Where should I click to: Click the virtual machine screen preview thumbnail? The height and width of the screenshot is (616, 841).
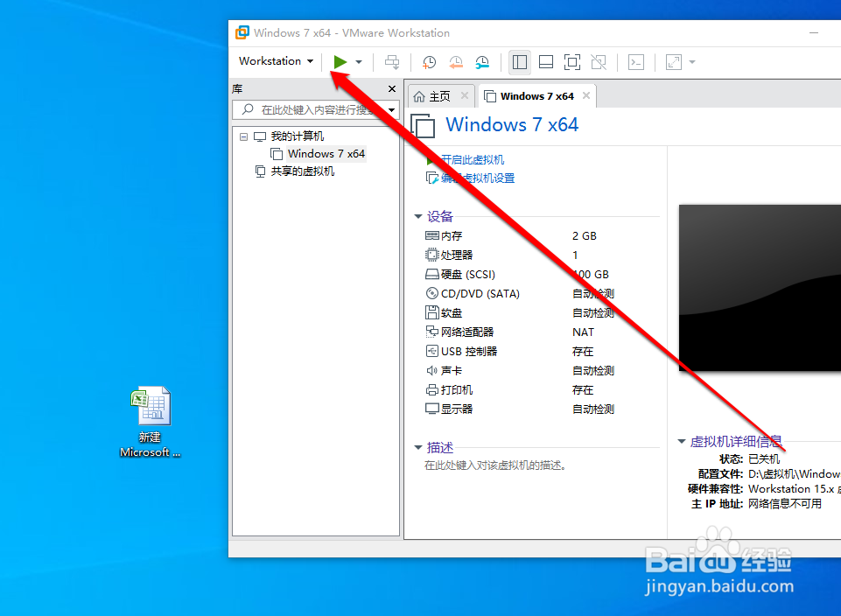760,288
